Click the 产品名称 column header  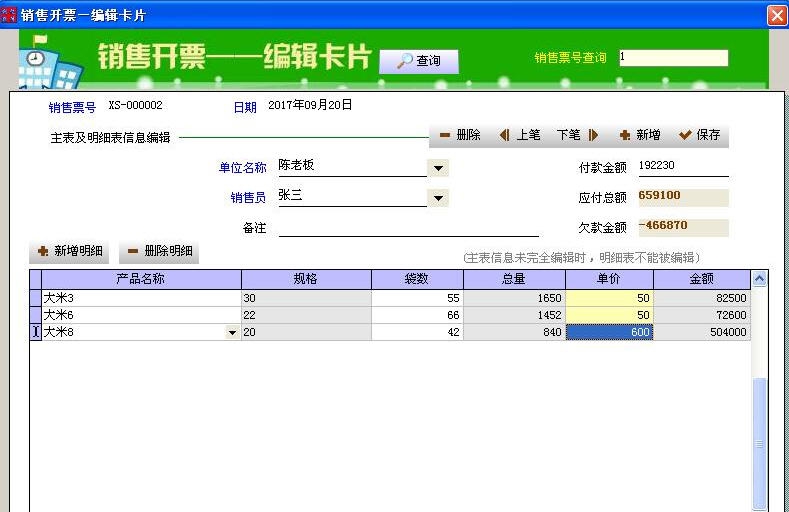[x=141, y=279]
